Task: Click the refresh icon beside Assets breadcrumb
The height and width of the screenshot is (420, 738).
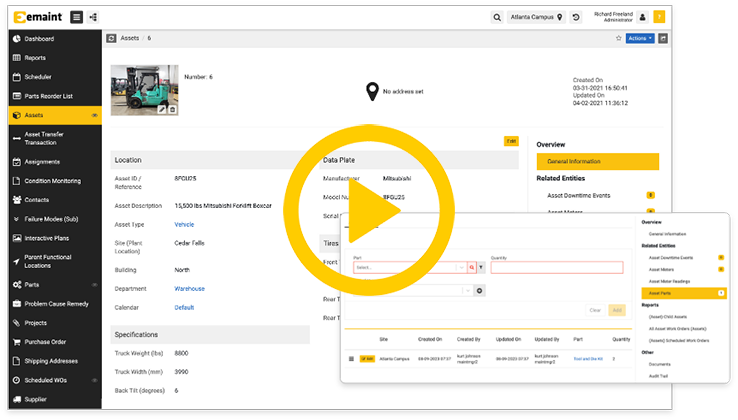Action: point(111,38)
